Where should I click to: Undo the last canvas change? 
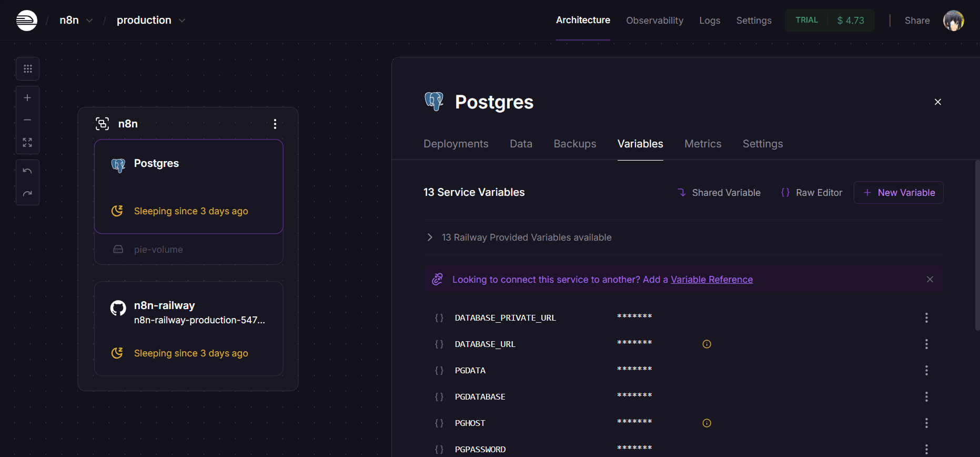[27, 171]
